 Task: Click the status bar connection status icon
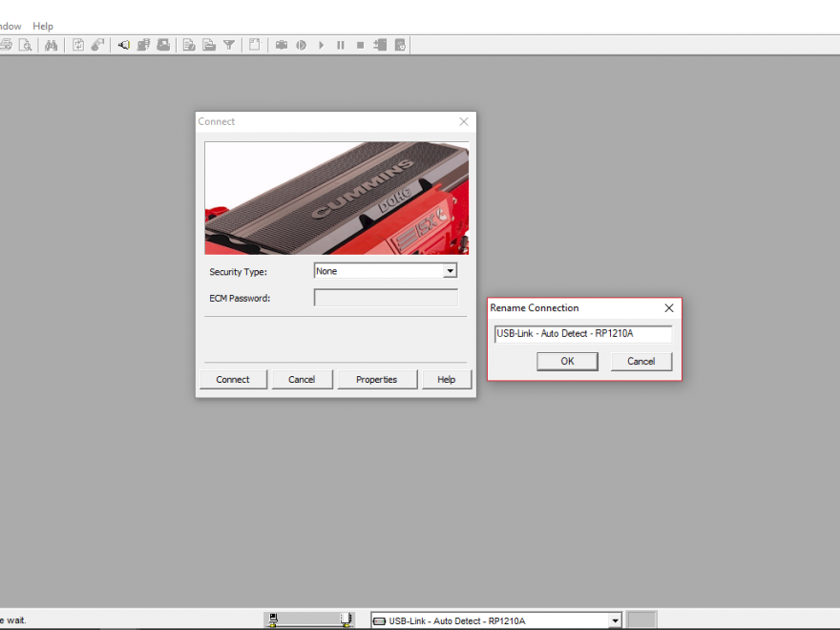(309, 619)
